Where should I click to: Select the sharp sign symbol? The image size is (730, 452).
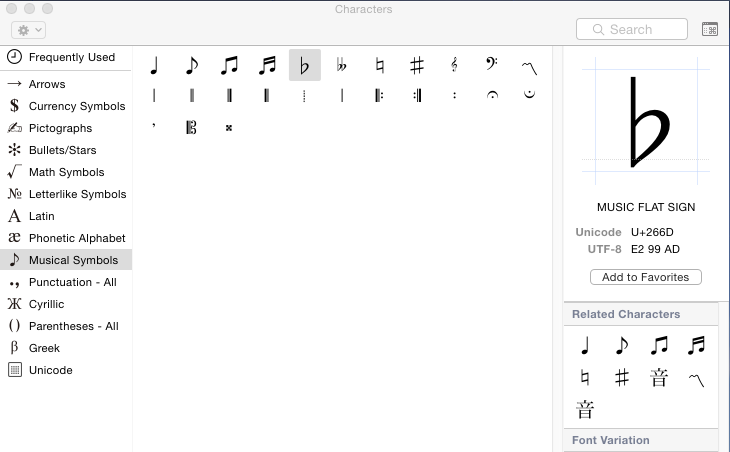417,66
